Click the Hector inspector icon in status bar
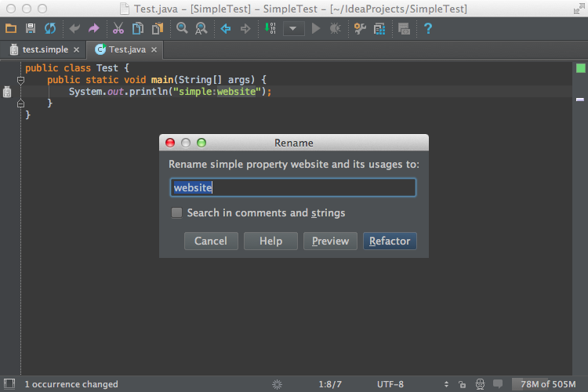 481,384
